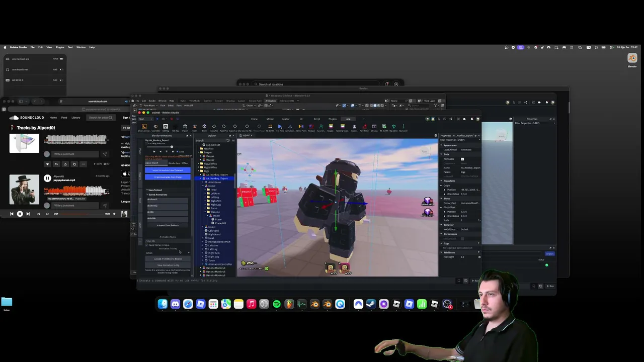
Task: Click the Import From Roblox button
Action: 168,225
